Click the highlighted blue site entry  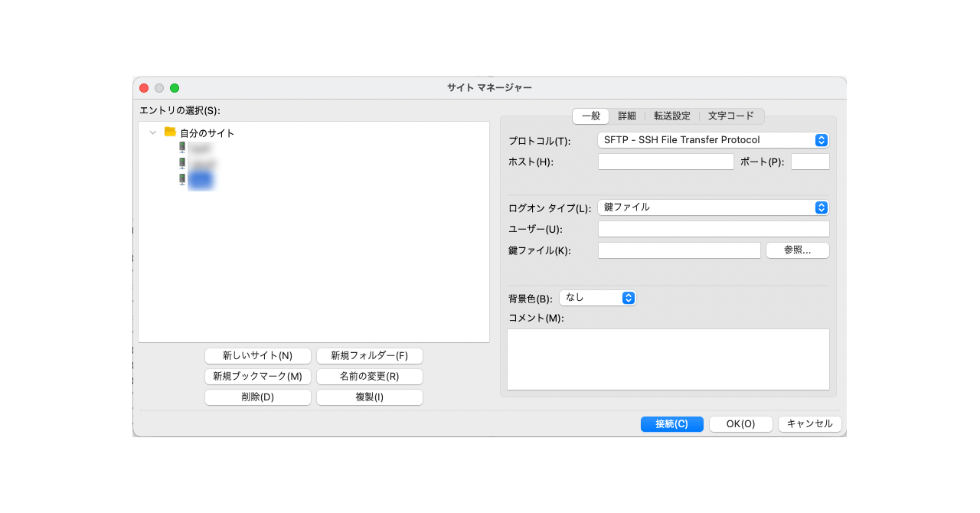(201, 180)
